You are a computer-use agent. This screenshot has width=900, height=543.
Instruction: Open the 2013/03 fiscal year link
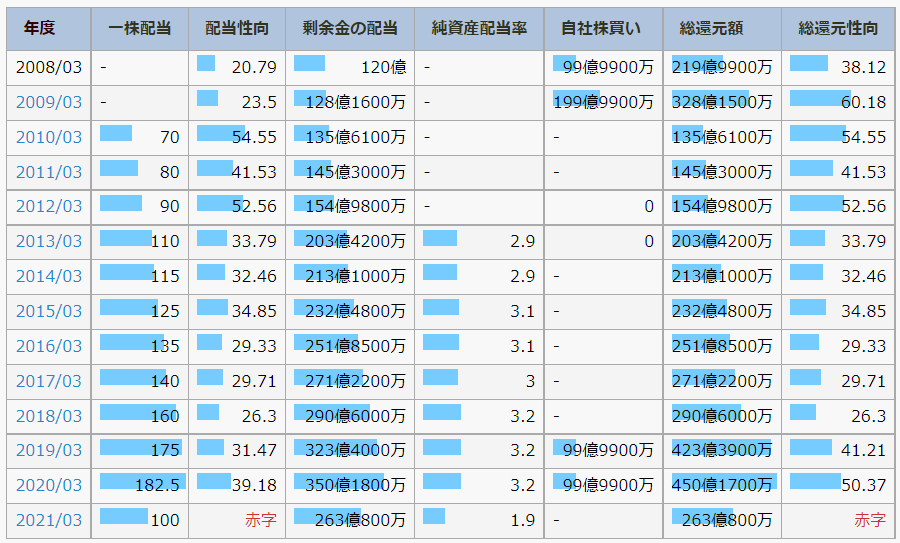click(49, 241)
